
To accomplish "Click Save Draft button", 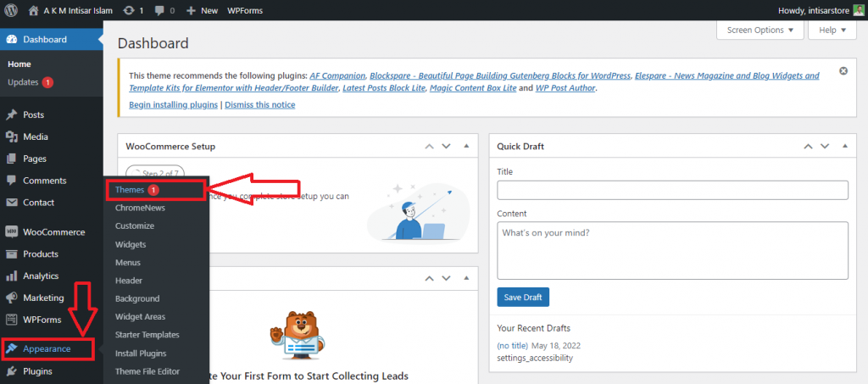I will pos(523,298).
